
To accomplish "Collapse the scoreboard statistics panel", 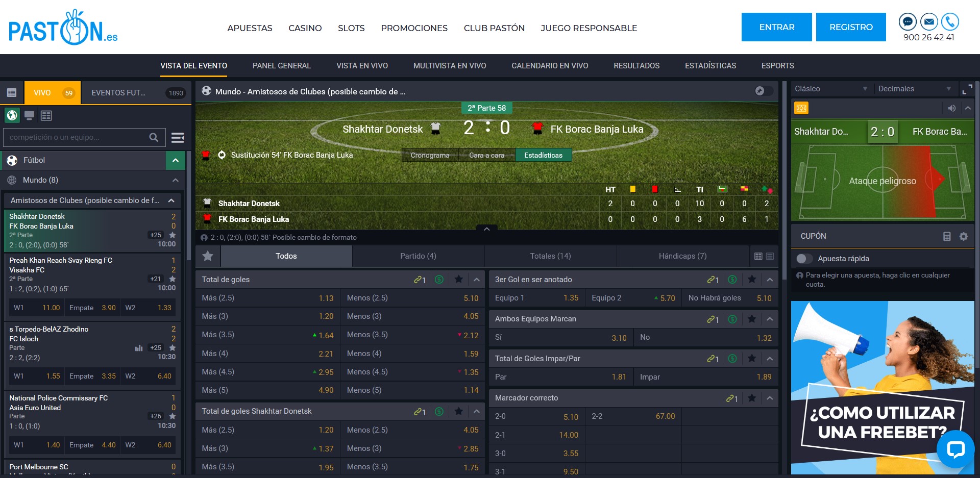I will coord(487,229).
